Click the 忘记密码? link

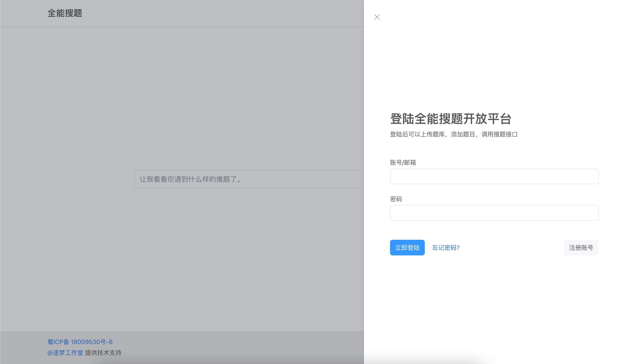pyautogui.click(x=446, y=248)
